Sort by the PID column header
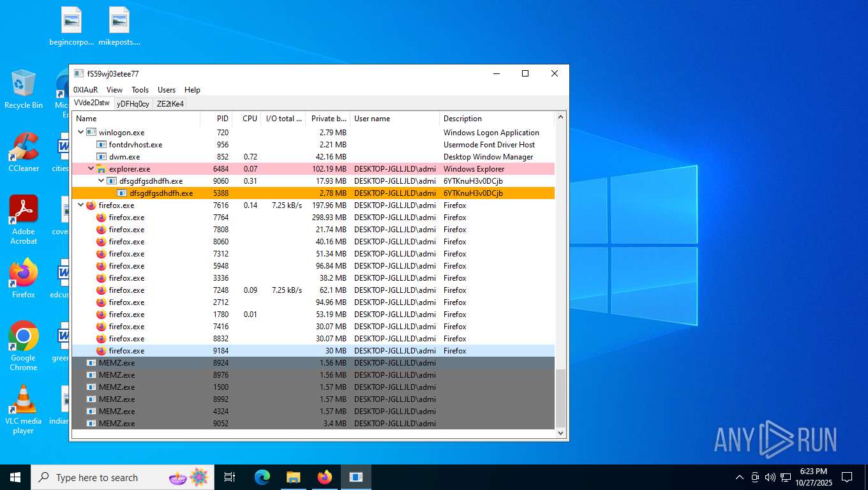The image size is (868, 490). [216, 119]
